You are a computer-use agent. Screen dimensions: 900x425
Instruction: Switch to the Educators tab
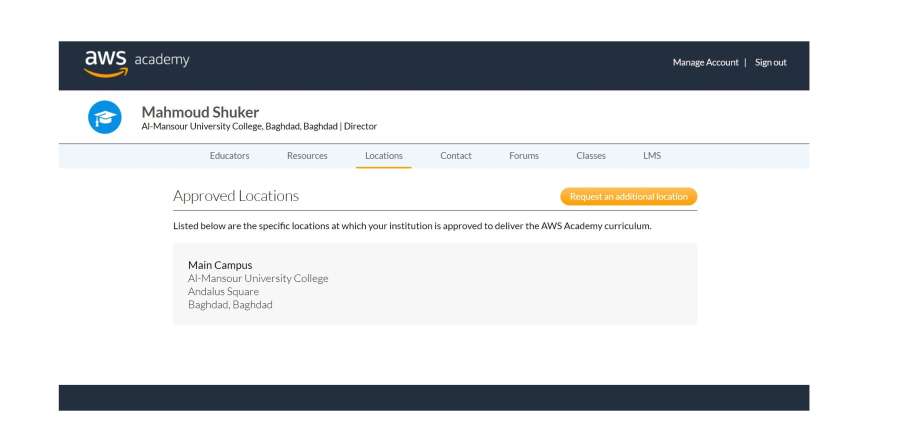(x=229, y=156)
